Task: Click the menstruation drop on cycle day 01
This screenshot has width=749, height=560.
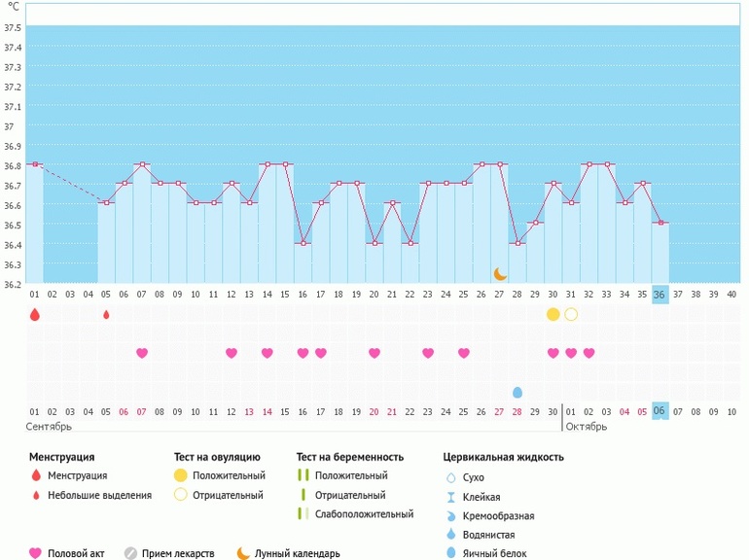Action: point(35,314)
